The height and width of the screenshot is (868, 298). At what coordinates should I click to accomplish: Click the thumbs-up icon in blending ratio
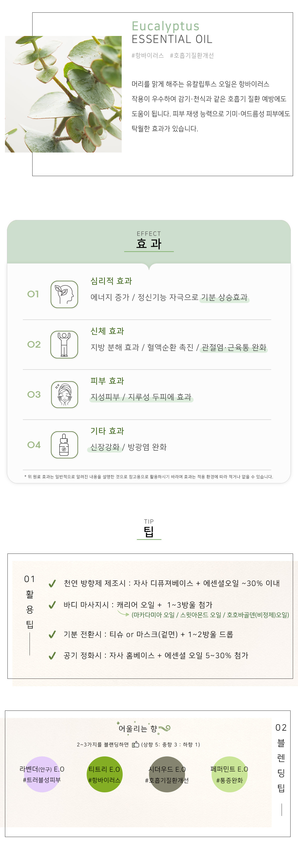135,744
